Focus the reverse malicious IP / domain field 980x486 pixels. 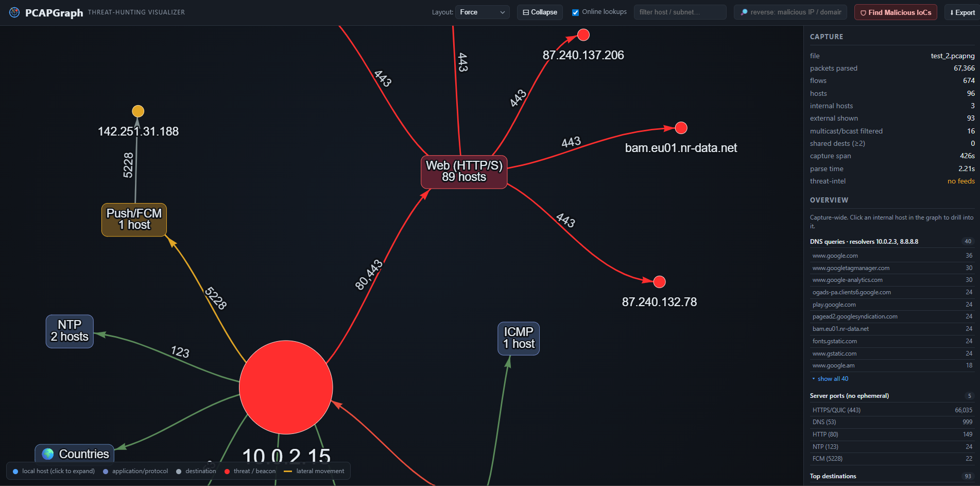click(790, 12)
